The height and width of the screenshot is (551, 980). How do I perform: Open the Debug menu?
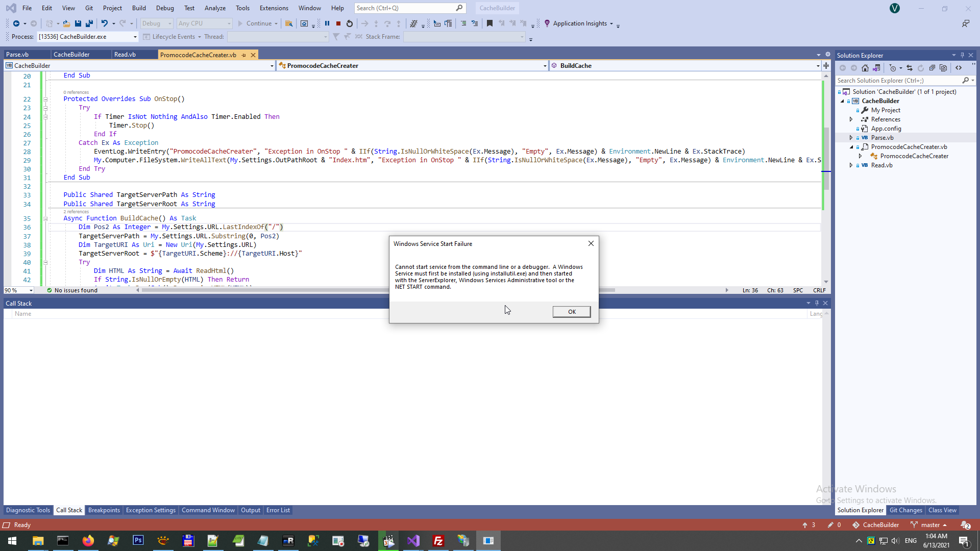pos(164,8)
